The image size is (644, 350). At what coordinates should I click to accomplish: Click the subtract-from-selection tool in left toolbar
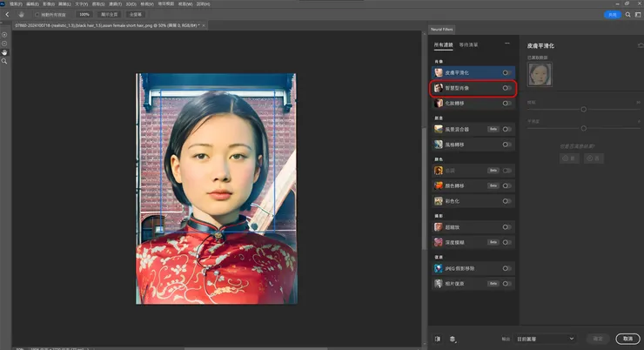click(4, 43)
